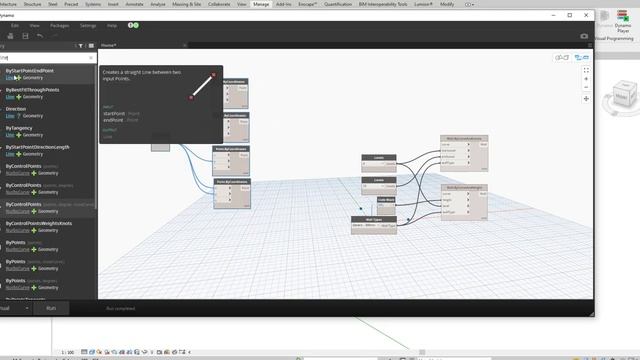Click Revit horizontal scrollbar thumb at bottom
The image size is (640, 360).
422,352
